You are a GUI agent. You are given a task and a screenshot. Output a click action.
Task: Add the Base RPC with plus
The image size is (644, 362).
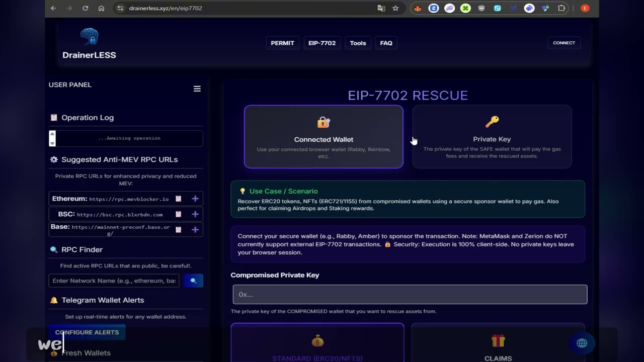pos(195,230)
